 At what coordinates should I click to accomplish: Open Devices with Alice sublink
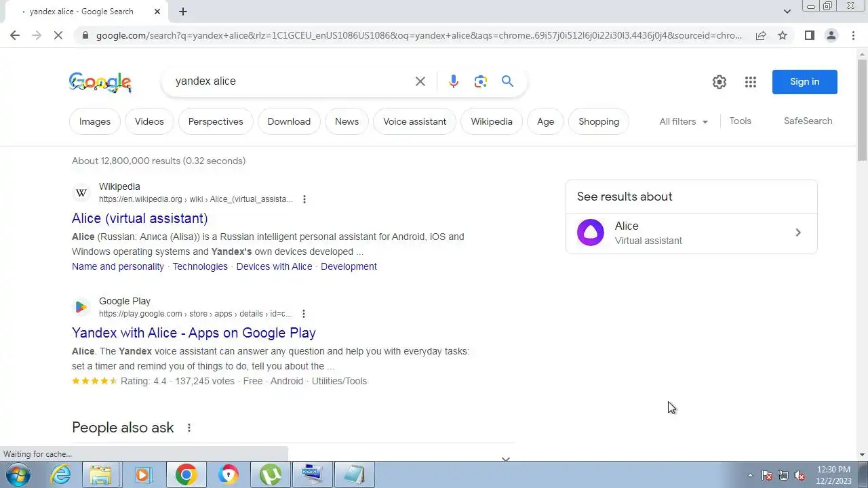pos(274,266)
